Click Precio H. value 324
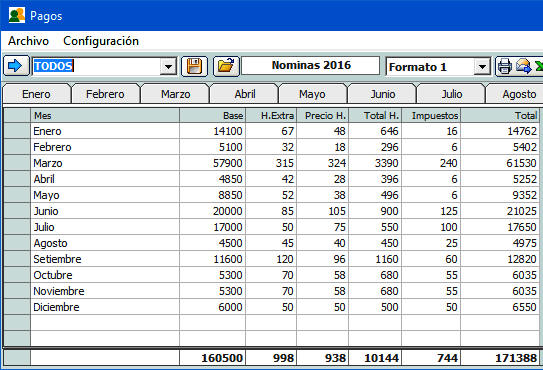543x370 pixels. (x=323, y=163)
